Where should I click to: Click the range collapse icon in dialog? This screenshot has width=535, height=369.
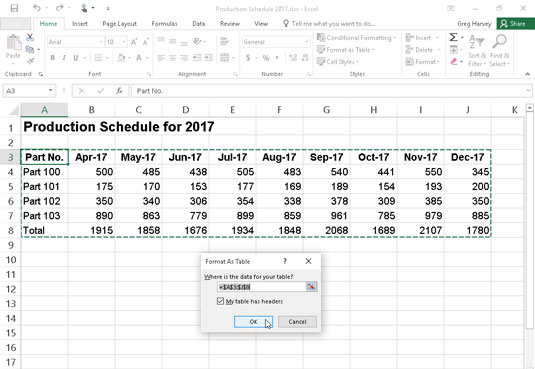click(311, 287)
